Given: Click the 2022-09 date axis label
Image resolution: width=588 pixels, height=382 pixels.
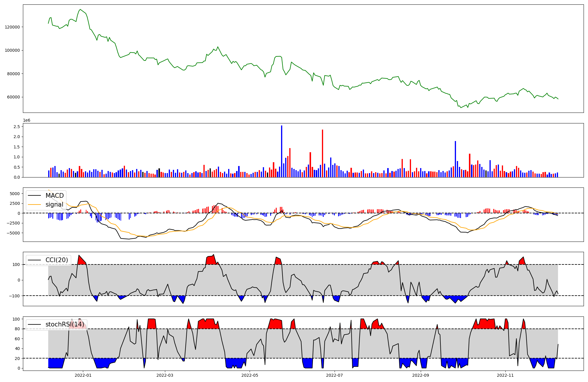Looking at the screenshot, I should coord(420,375).
